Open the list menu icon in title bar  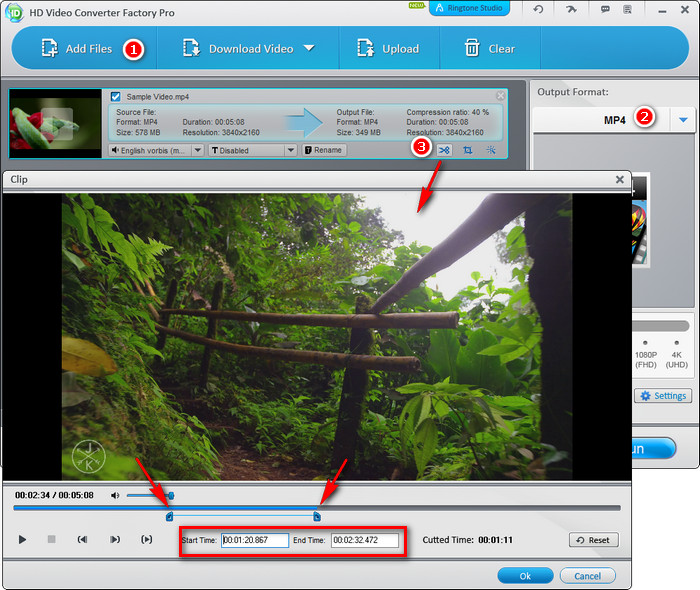coord(627,9)
